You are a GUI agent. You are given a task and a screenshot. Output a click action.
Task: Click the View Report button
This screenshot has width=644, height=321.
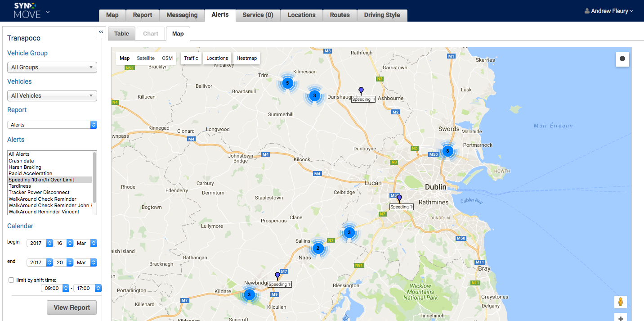point(72,307)
